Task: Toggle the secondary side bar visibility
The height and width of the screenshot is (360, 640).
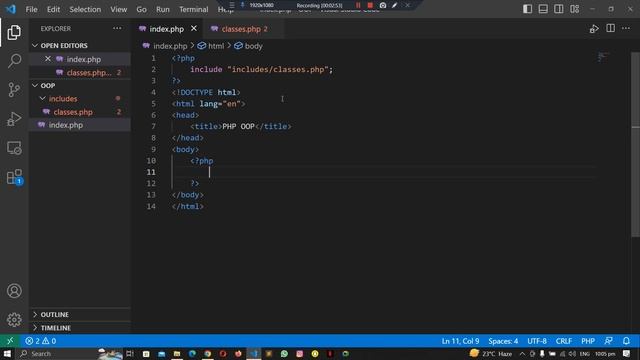Action: click(558, 9)
